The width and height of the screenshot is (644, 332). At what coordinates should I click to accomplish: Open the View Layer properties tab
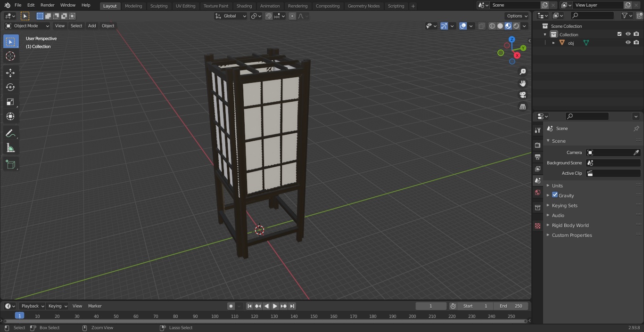[x=537, y=169]
